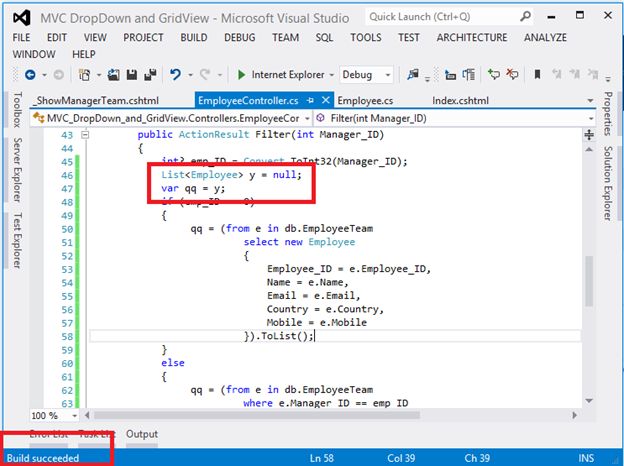This screenshot has width=624, height=466.
Task: Open the PROJECT menu
Action: [x=143, y=38]
